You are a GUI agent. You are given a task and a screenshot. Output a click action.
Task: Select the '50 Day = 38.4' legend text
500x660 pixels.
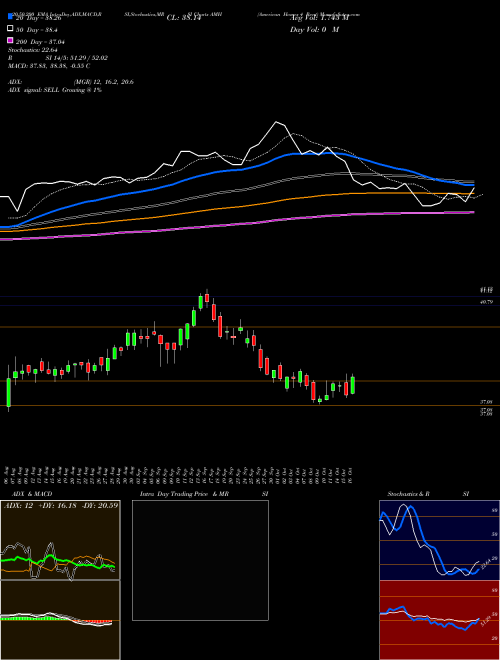37,30
